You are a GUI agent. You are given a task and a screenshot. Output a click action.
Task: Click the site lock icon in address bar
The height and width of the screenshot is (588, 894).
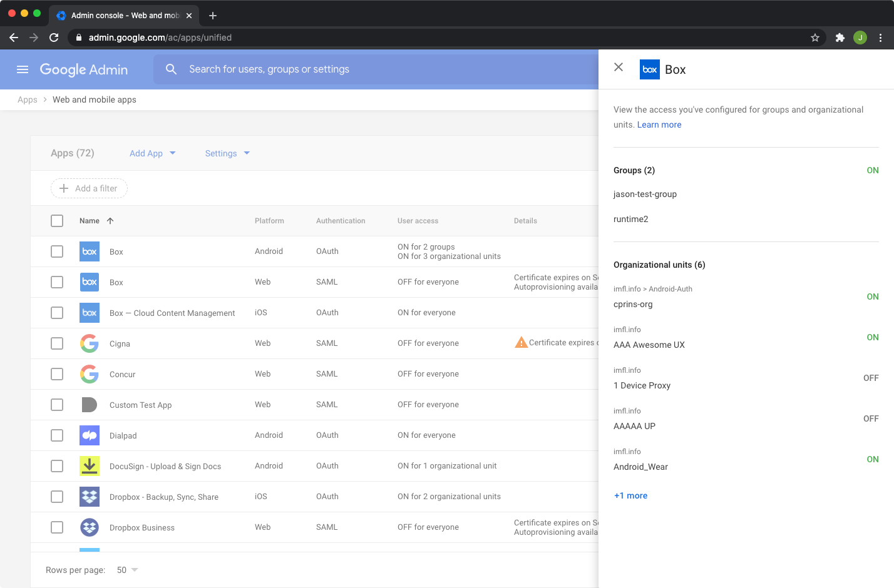pyautogui.click(x=79, y=38)
